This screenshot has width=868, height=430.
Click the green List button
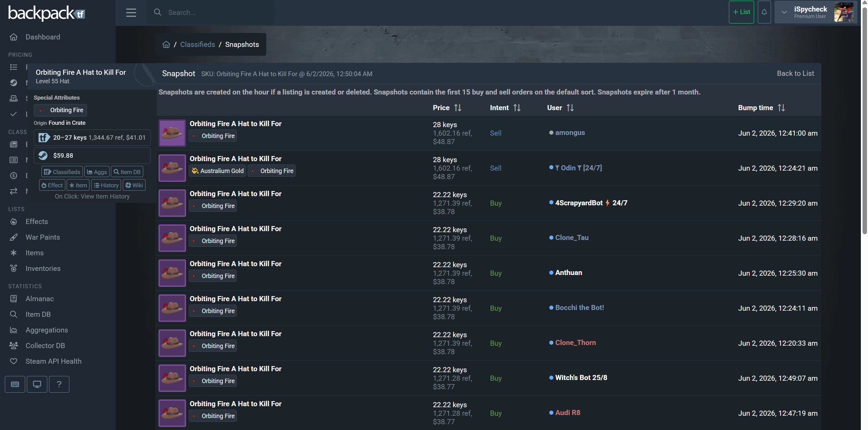pyautogui.click(x=741, y=12)
